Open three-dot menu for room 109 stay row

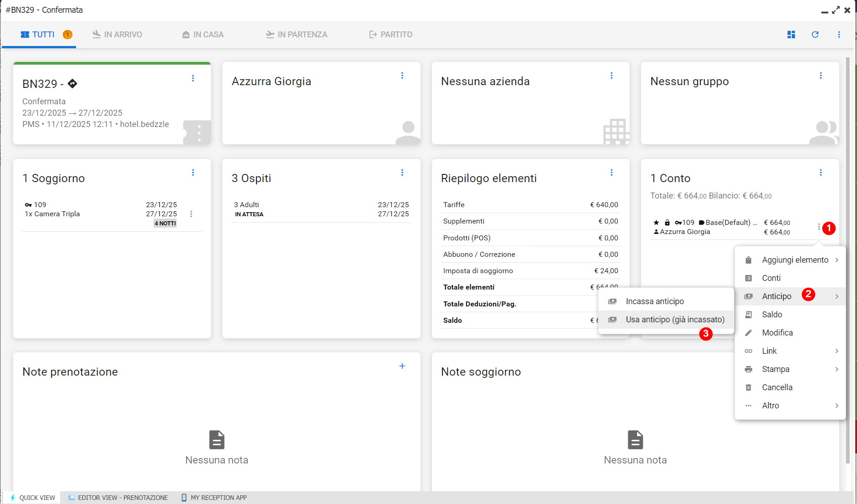pos(191,214)
